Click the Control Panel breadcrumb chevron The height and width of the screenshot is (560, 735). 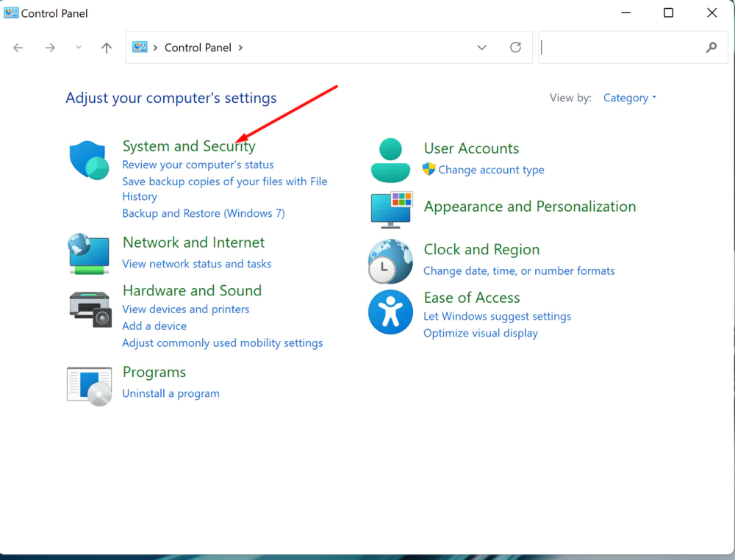[x=240, y=48]
